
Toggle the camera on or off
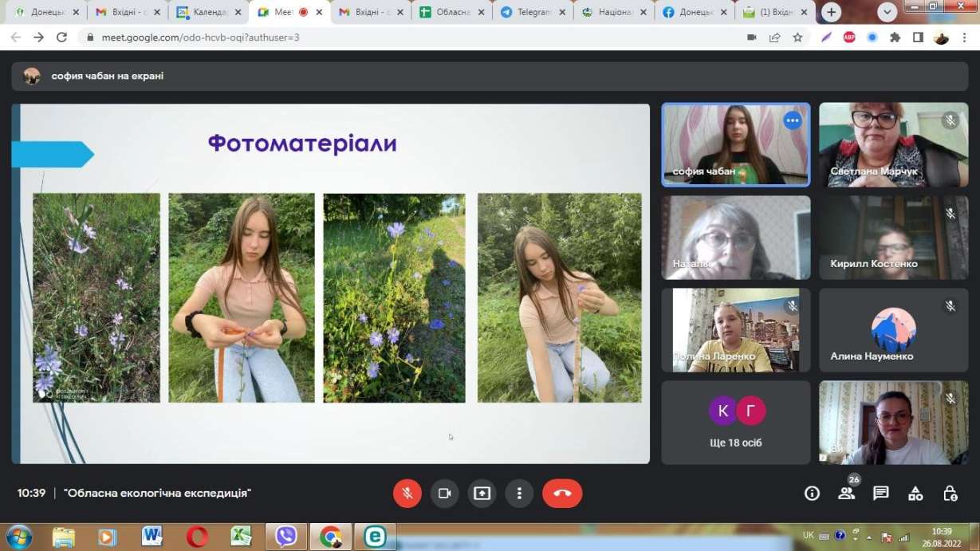[x=445, y=494]
